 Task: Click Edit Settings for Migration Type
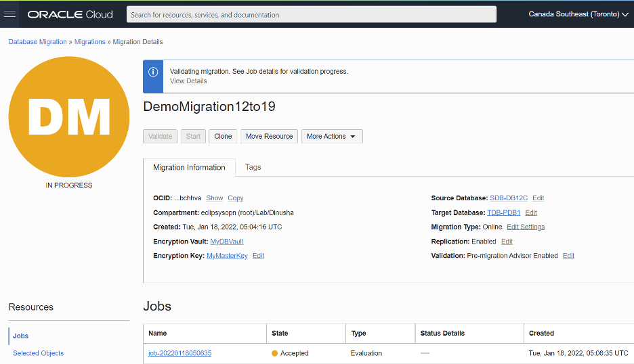[526, 227]
